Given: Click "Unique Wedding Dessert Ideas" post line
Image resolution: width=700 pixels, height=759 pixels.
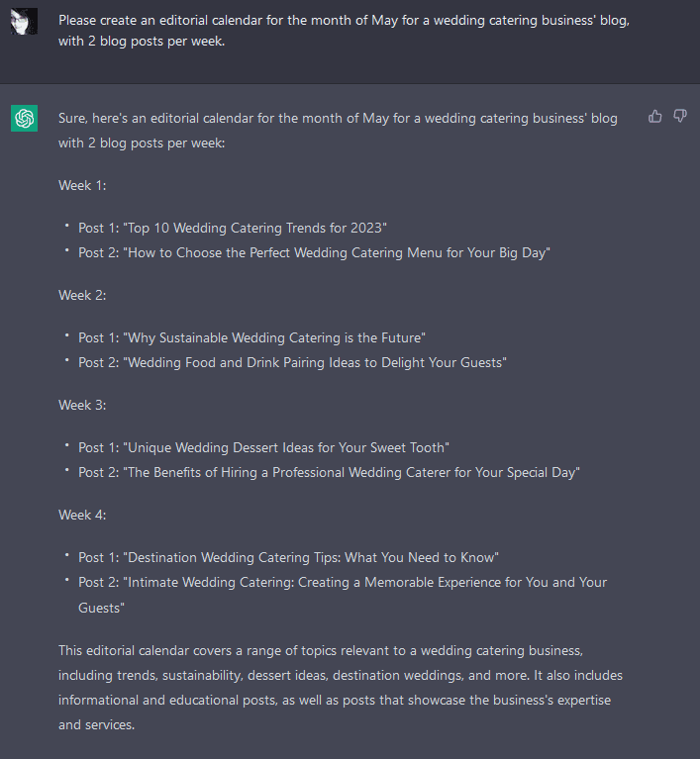Looking at the screenshot, I should click(264, 447).
